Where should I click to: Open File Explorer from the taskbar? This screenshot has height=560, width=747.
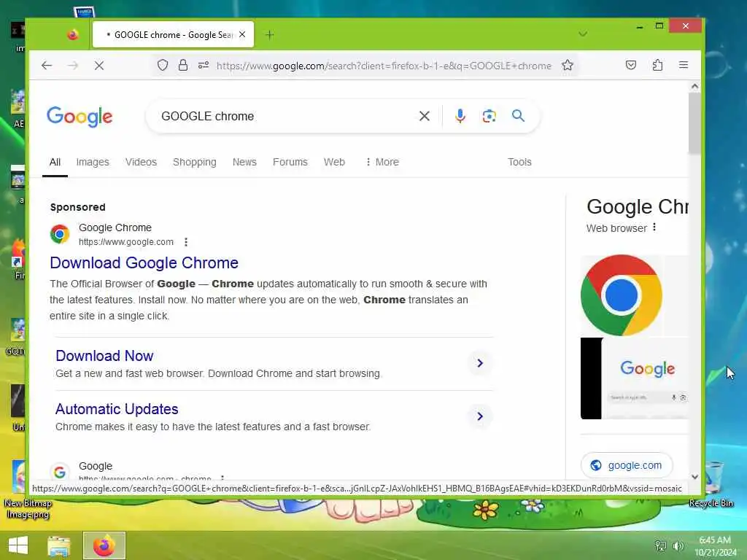59,545
